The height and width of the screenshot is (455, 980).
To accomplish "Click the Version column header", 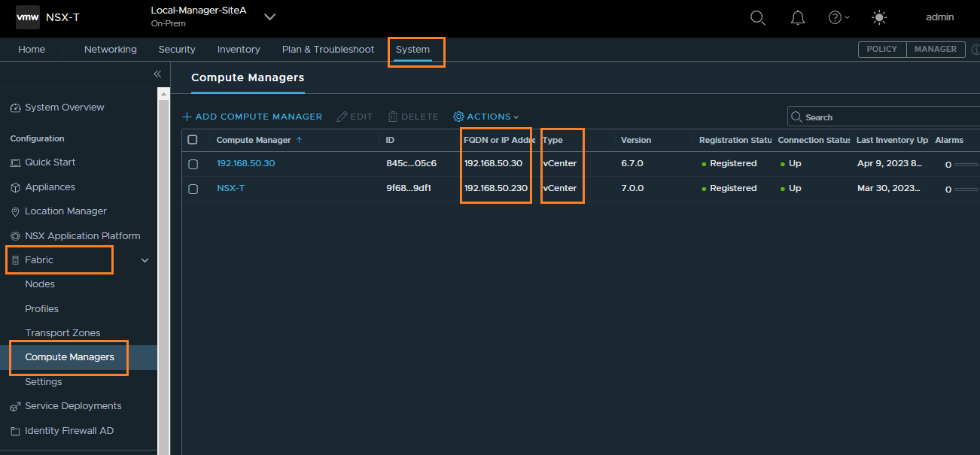I will pyautogui.click(x=636, y=140).
